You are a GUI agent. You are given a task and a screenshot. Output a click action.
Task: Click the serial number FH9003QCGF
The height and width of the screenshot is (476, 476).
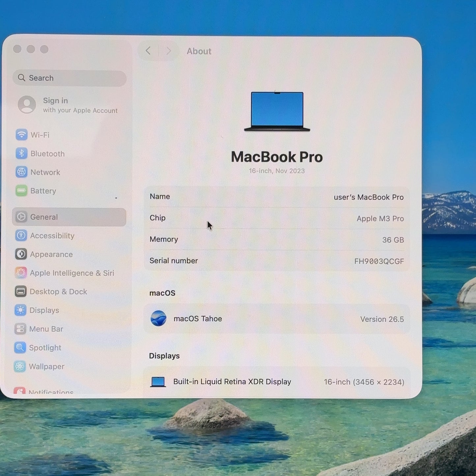point(379,261)
